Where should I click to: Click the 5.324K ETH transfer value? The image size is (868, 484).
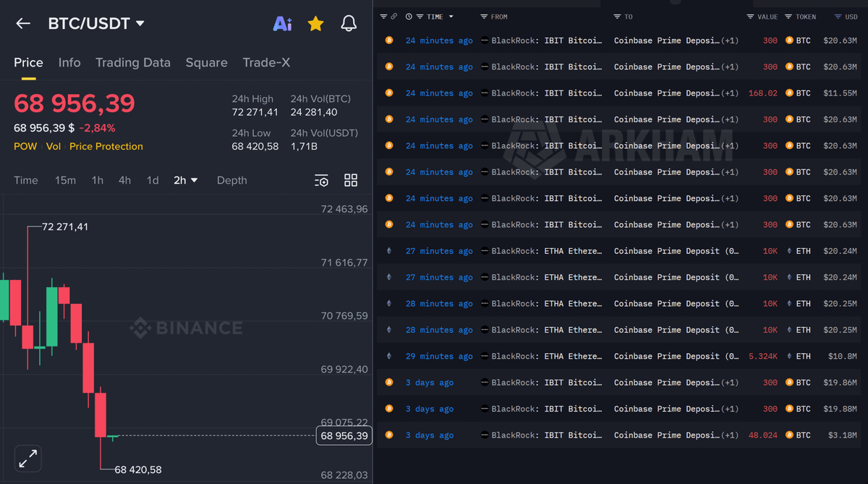coord(762,356)
